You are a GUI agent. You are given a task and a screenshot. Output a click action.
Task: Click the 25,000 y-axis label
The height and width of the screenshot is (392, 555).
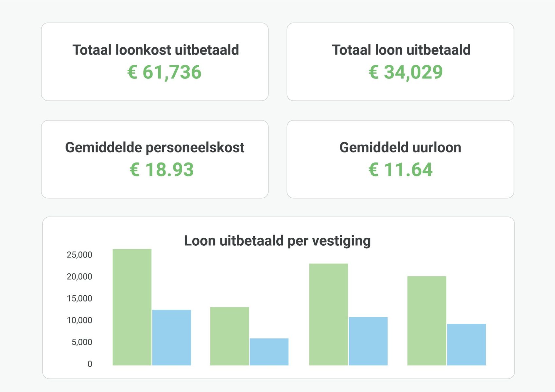pyautogui.click(x=79, y=255)
